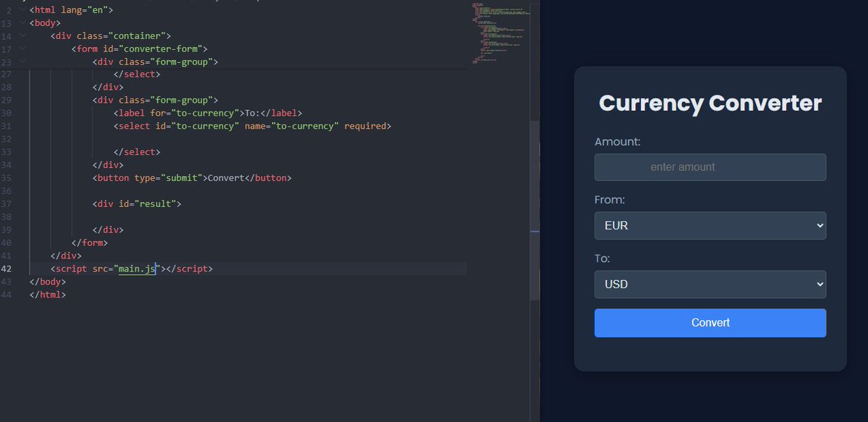Click the Amount: label
868x422 pixels.
(x=618, y=142)
